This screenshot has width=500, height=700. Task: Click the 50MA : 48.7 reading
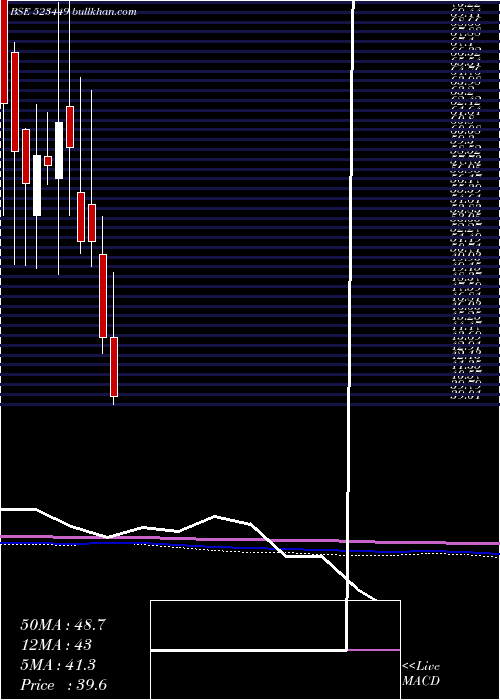(x=63, y=625)
